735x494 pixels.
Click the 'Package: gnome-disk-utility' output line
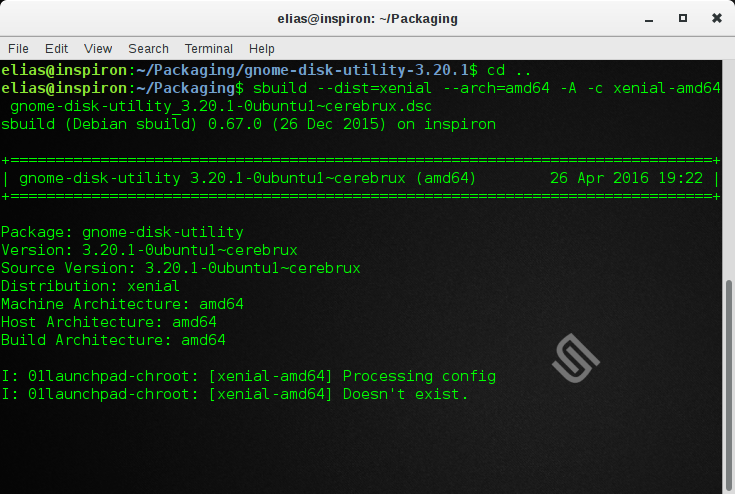[122, 232]
